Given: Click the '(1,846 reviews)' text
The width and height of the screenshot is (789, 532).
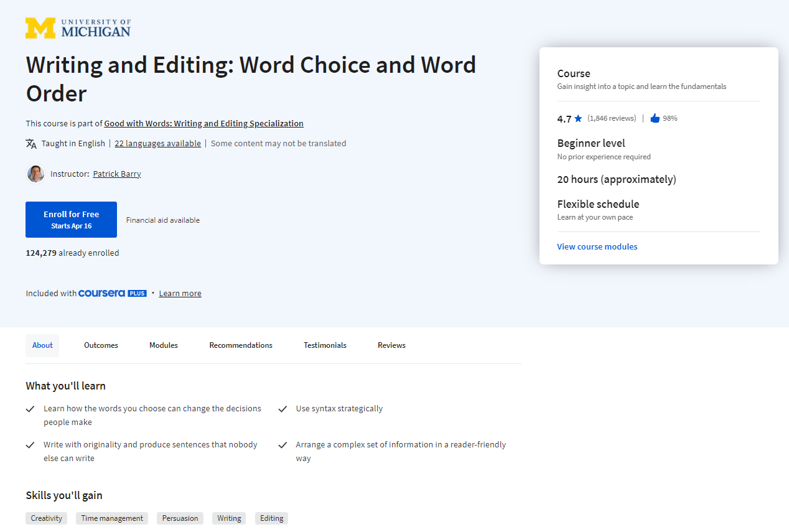Looking at the screenshot, I should 612,118.
